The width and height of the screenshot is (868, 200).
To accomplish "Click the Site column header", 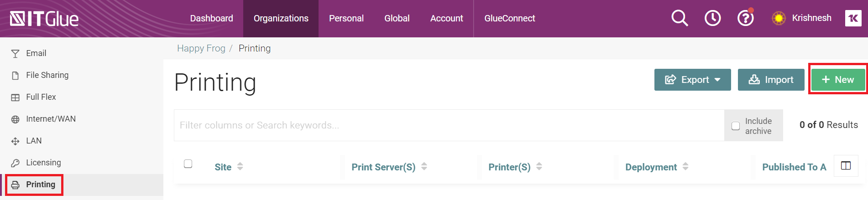I will pyautogui.click(x=223, y=167).
